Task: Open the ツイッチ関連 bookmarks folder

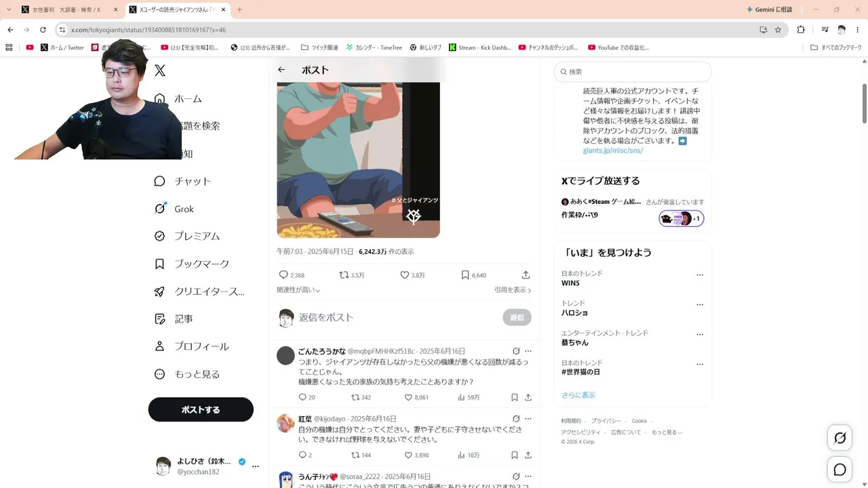Action: pyautogui.click(x=319, y=47)
